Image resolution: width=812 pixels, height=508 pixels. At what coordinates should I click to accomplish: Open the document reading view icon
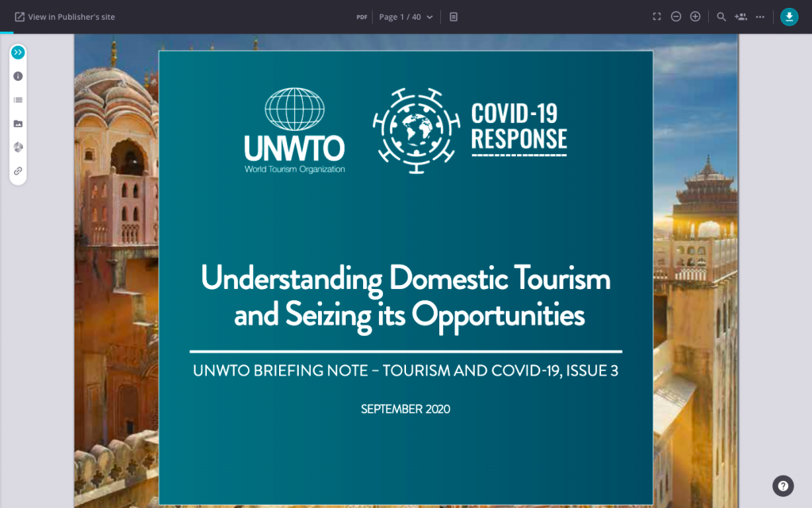pyautogui.click(x=454, y=17)
